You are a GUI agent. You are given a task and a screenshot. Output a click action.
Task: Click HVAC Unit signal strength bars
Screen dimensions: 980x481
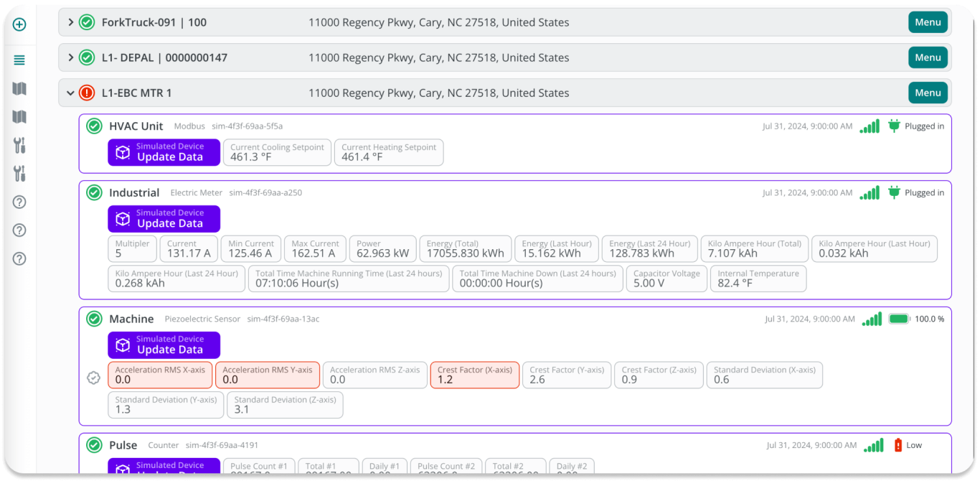coord(870,126)
